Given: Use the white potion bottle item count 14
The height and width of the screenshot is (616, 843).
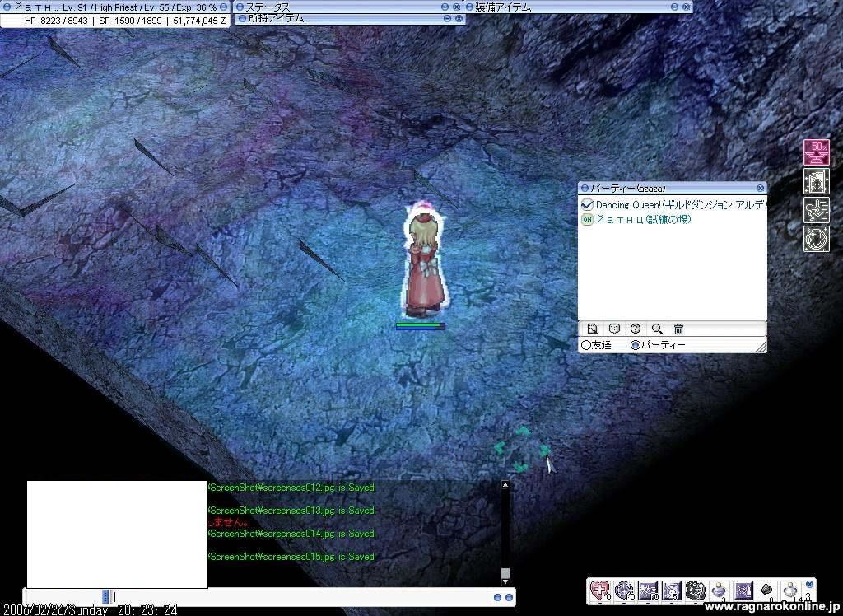Looking at the screenshot, I should (x=791, y=590).
